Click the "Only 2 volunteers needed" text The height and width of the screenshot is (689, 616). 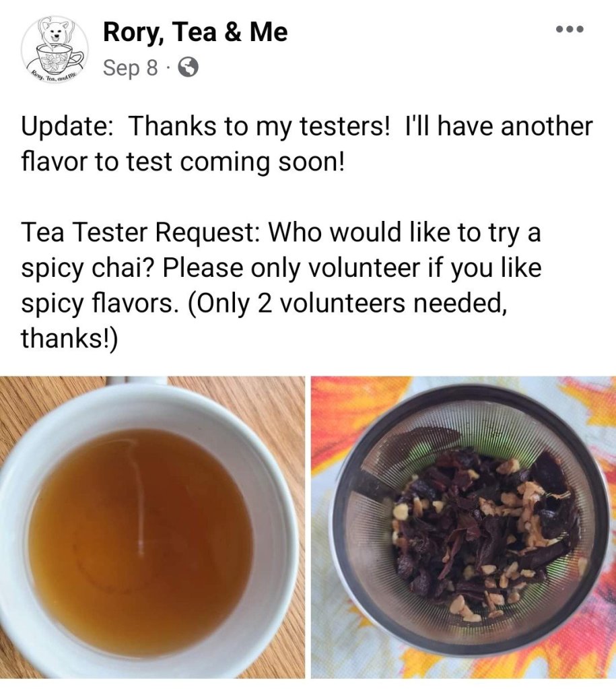346,304
